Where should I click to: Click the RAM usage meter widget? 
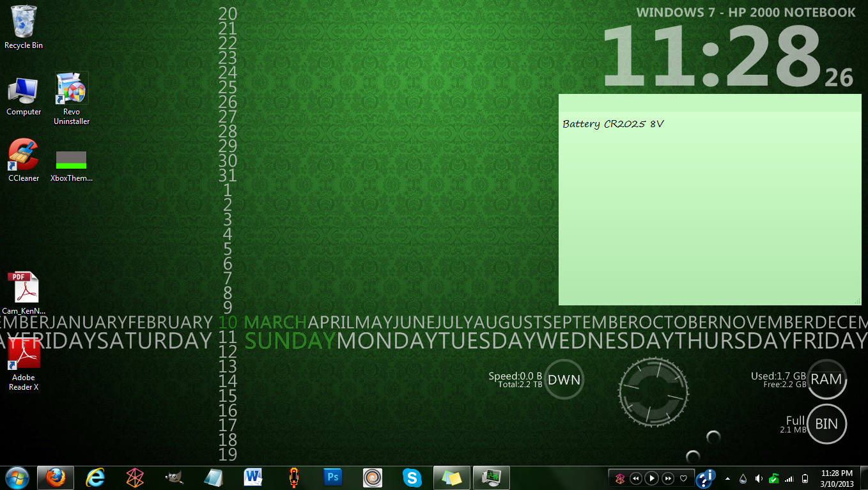click(826, 379)
